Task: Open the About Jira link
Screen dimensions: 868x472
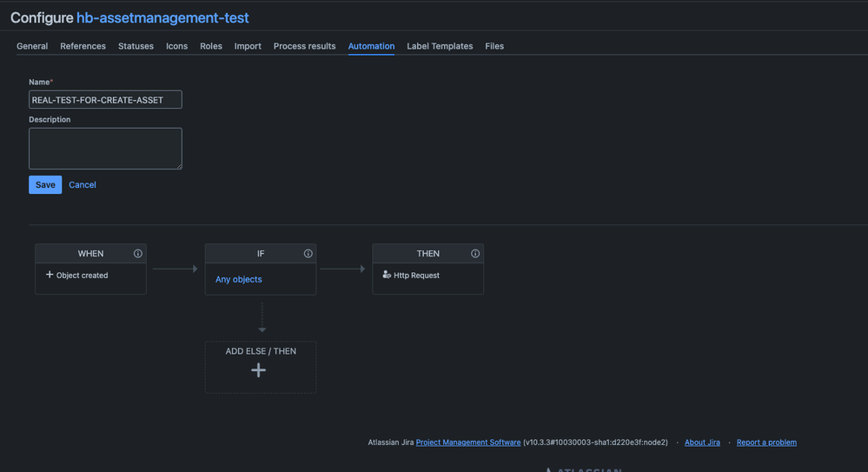Action: 703,442
